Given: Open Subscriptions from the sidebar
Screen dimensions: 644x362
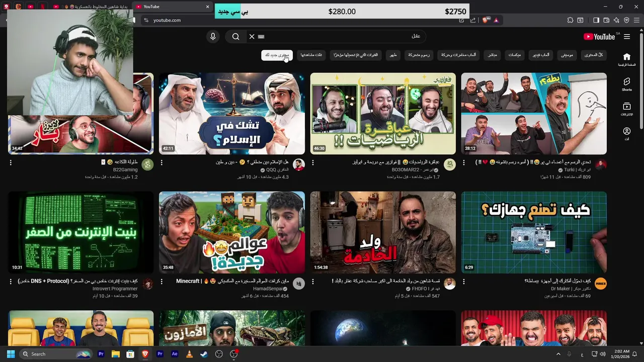Looking at the screenshot, I should (x=626, y=109).
